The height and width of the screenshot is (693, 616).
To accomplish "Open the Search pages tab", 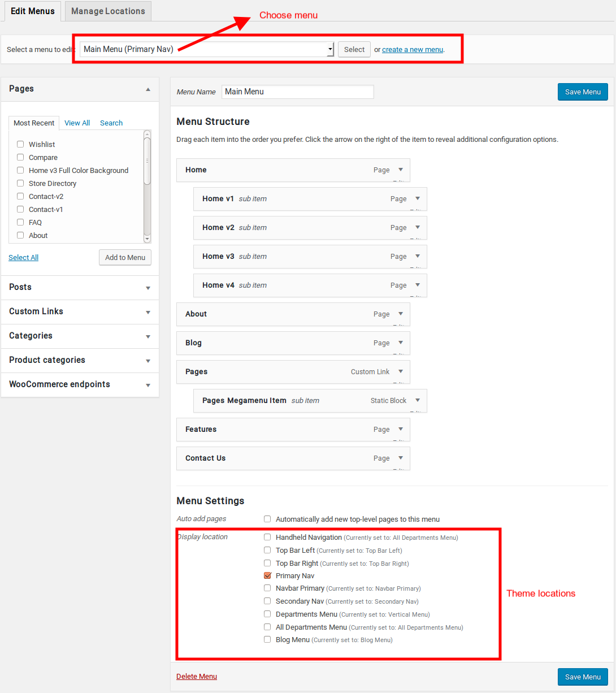I will pos(111,123).
